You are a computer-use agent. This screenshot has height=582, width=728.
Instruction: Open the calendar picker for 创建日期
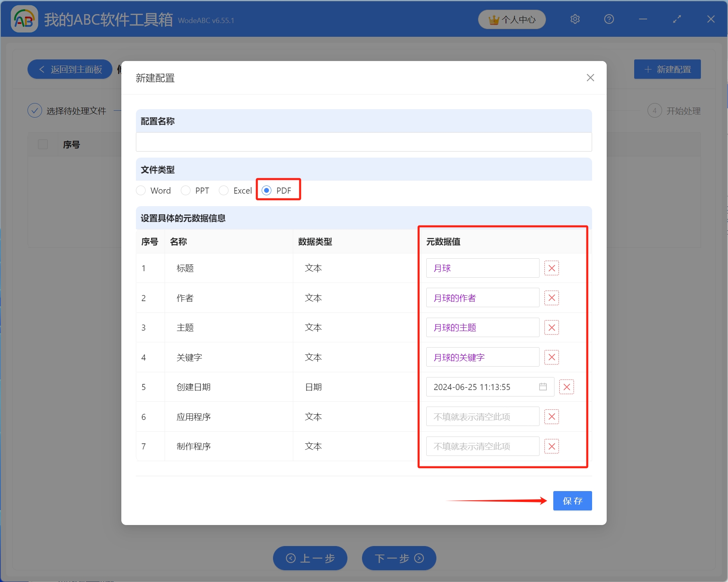pos(543,387)
